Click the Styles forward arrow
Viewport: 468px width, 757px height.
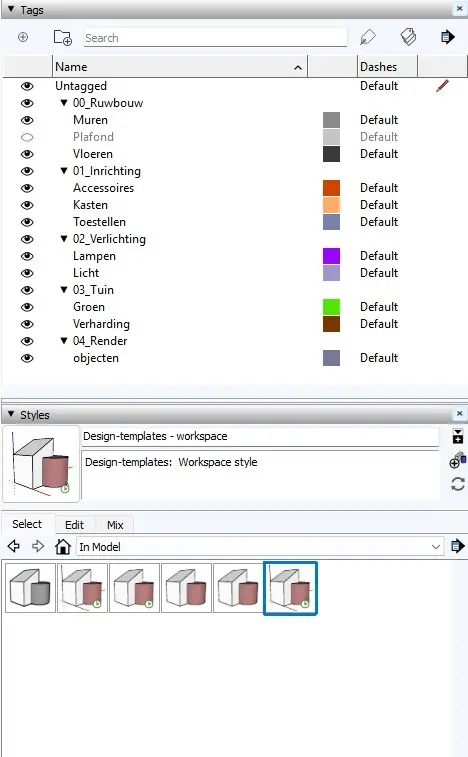38,547
